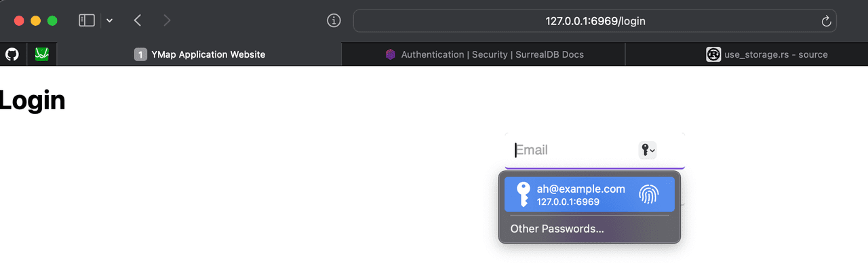Click the key icon in password suggestion

[522, 194]
